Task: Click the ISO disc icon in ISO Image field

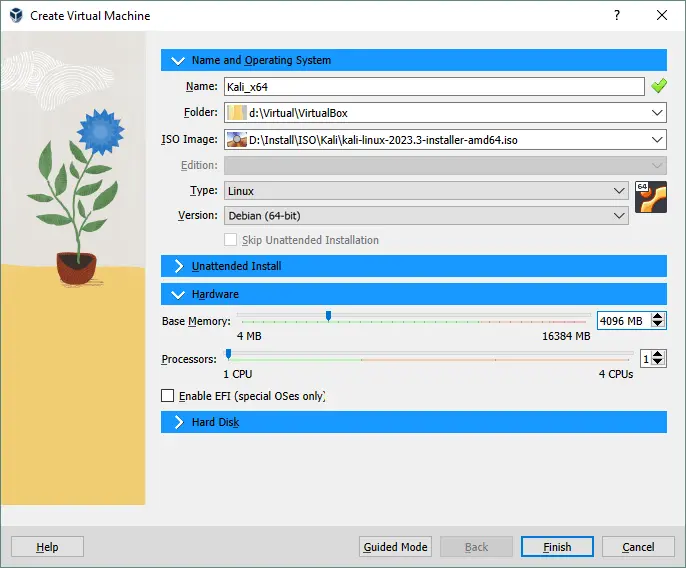Action: [x=237, y=140]
